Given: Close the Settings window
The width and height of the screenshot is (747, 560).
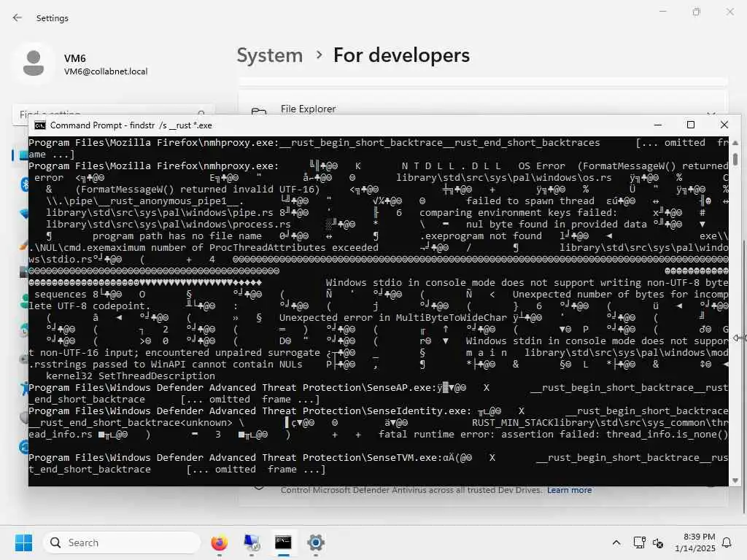Looking at the screenshot, I should pyautogui.click(x=729, y=12).
